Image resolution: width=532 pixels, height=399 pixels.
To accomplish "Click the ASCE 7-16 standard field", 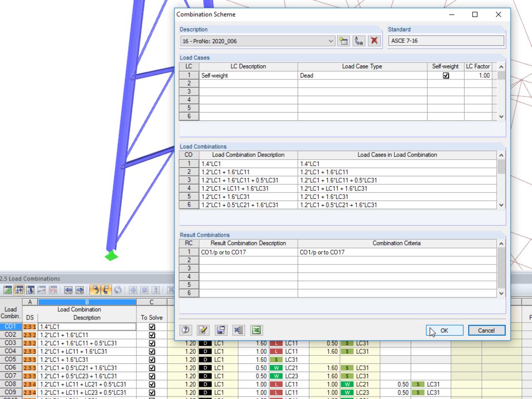I will [446, 41].
